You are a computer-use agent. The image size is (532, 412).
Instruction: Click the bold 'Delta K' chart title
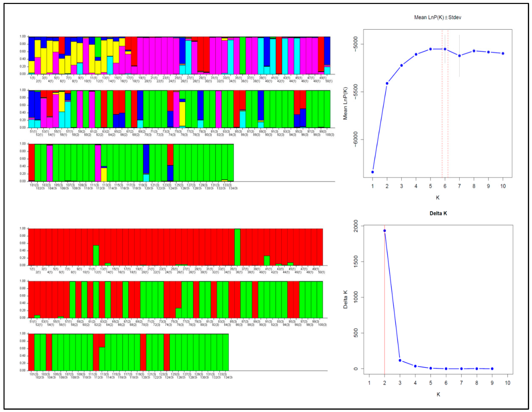tap(438, 213)
